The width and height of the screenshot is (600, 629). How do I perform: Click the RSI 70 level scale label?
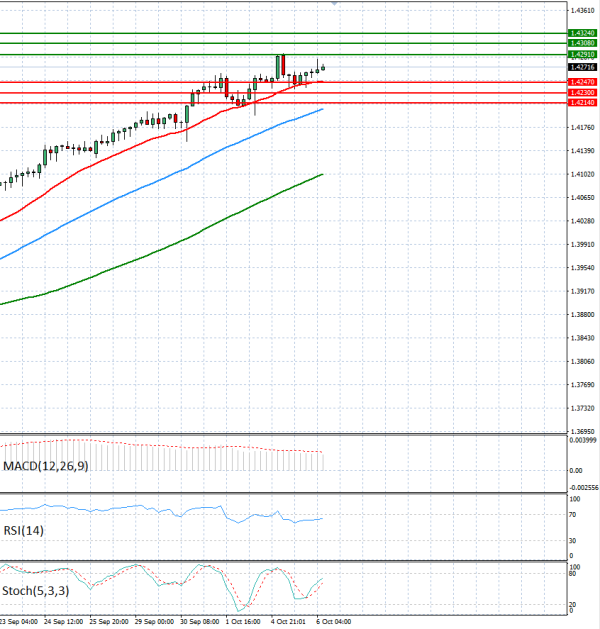(573, 514)
